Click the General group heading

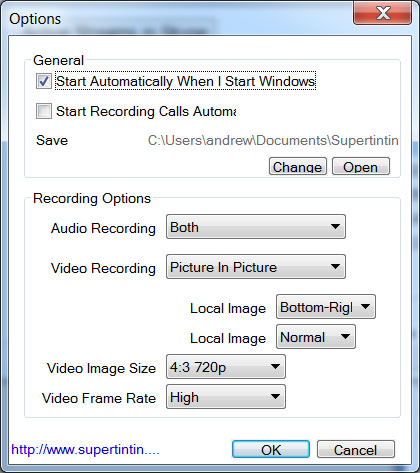tap(58, 60)
